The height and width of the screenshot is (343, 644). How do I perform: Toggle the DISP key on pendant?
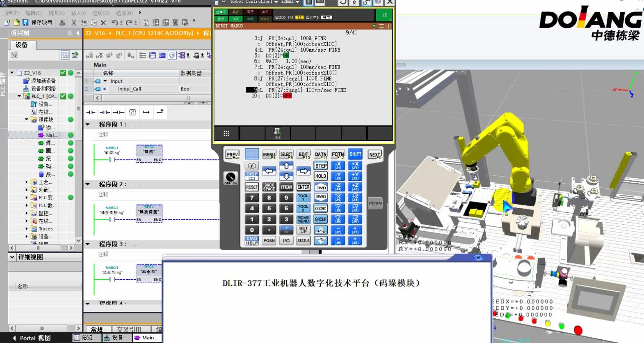pos(252,176)
